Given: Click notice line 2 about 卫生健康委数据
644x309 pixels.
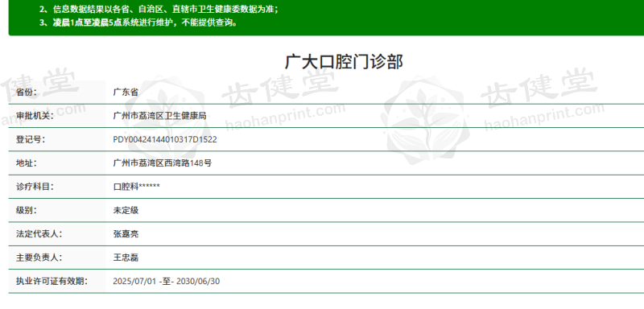Looking at the screenshot, I should click(159, 9).
